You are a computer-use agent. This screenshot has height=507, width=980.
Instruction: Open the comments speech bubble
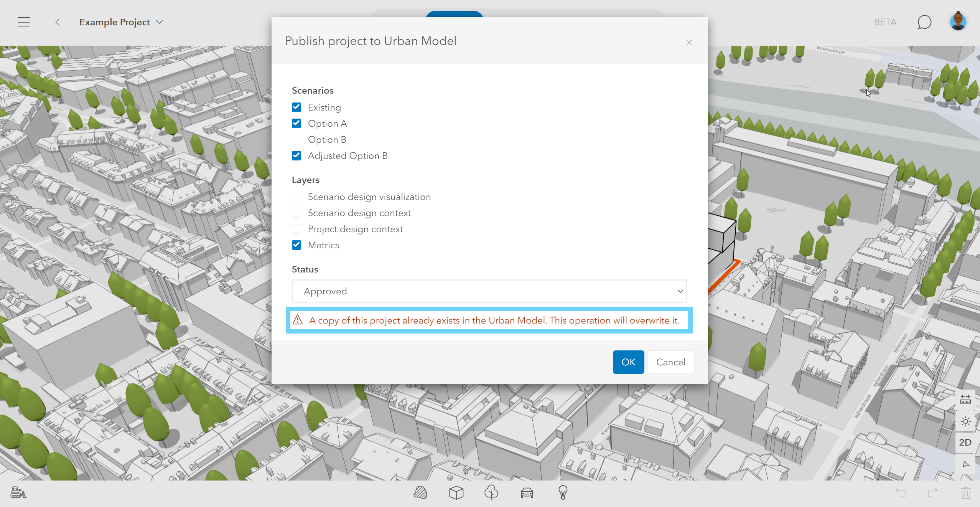tap(924, 22)
